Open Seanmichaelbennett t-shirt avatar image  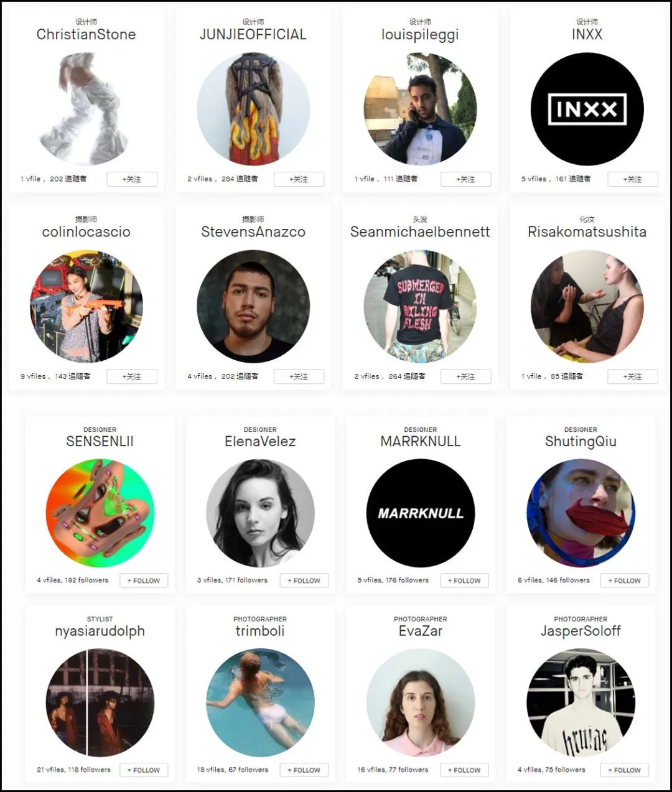pyautogui.click(x=420, y=306)
